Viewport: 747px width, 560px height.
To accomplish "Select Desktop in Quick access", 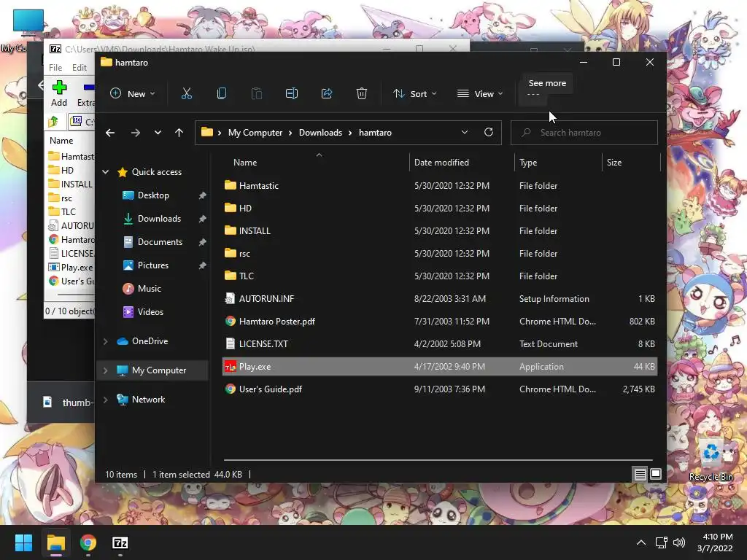I will point(153,195).
